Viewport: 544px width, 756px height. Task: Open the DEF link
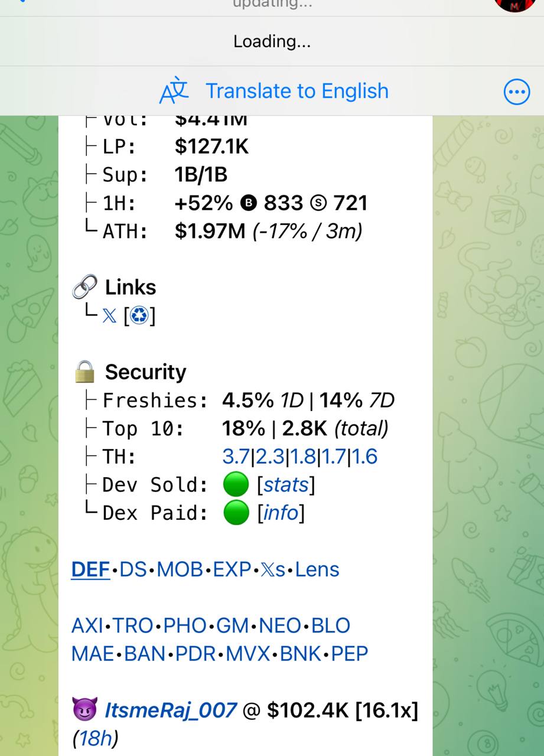(x=90, y=569)
